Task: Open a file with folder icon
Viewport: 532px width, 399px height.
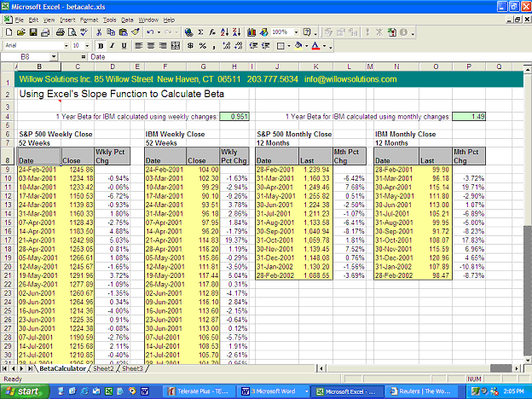Action: pyautogui.click(x=21, y=32)
